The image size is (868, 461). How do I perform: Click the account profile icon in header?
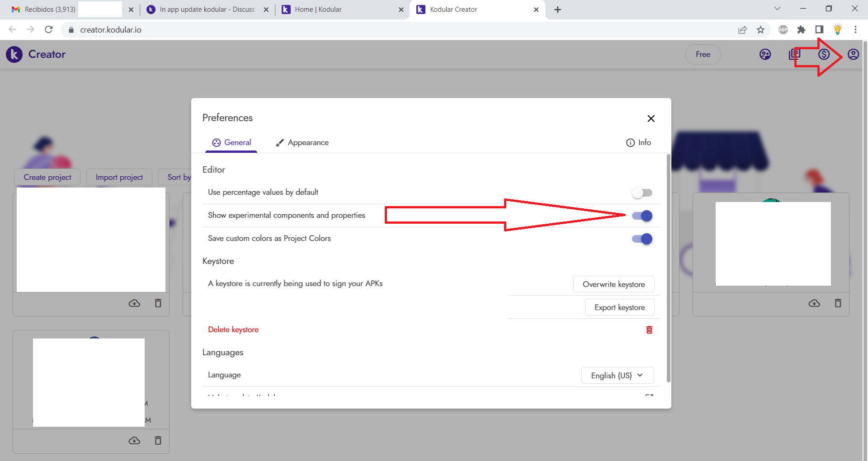click(853, 55)
